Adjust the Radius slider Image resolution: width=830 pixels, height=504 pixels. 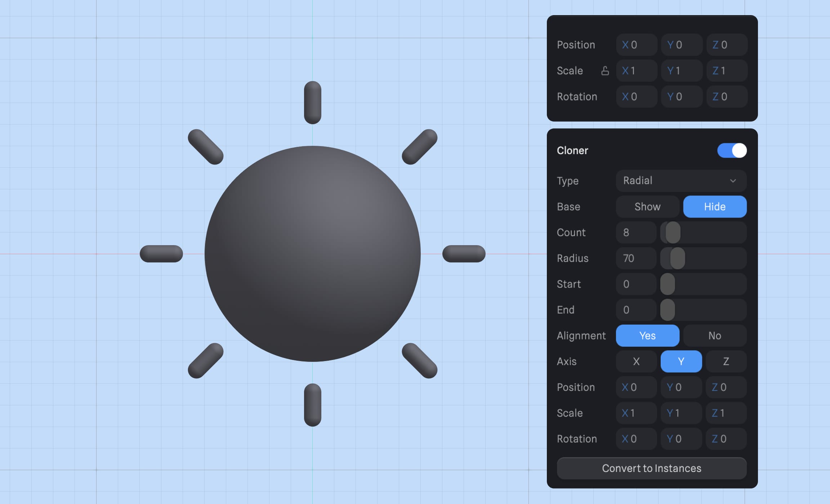click(677, 258)
